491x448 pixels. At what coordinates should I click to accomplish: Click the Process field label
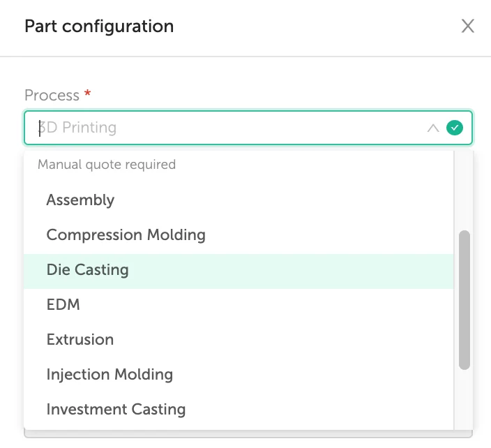(52, 95)
